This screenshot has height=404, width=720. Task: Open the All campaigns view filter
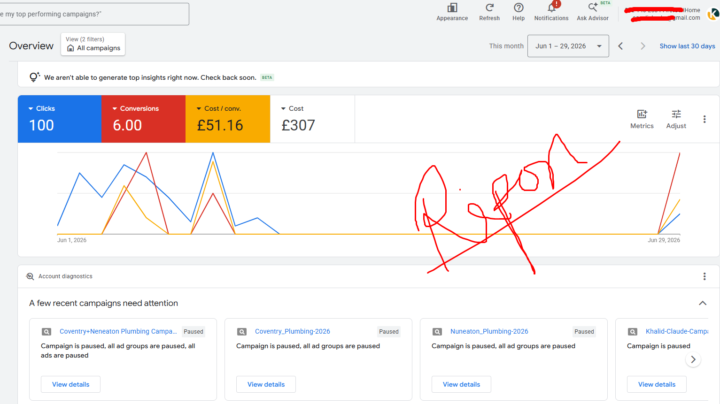click(x=93, y=44)
